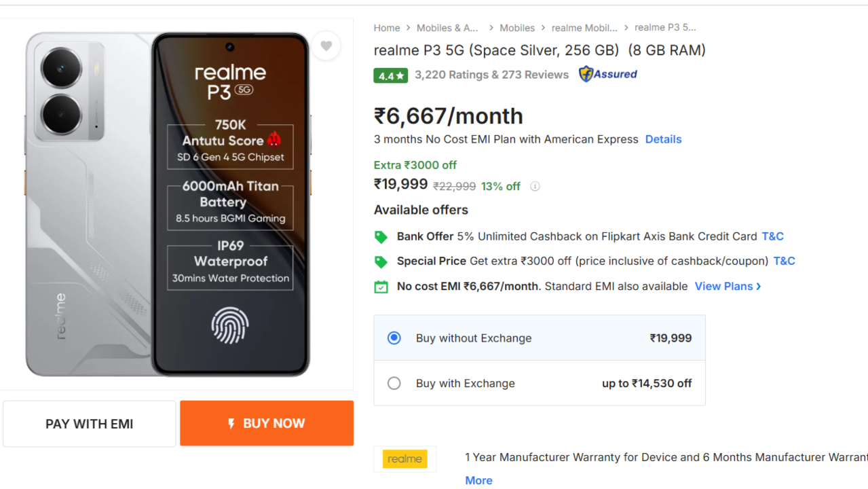The height and width of the screenshot is (489, 868).
Task: Click the yellow realme brand logo
Action: click(405, 459)
